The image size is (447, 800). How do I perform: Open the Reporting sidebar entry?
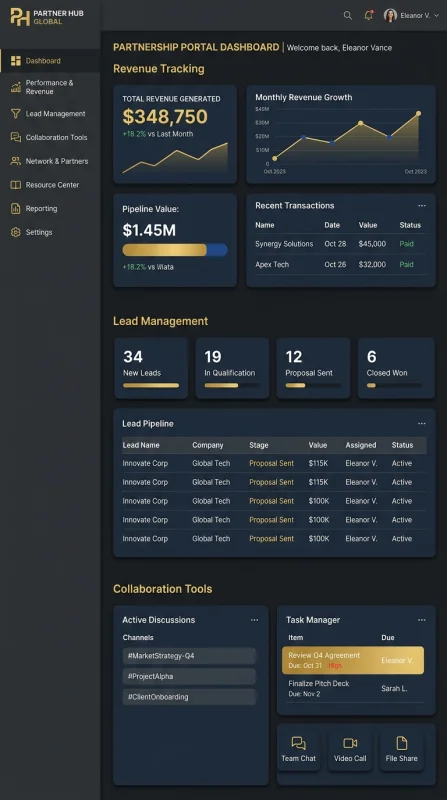tap(50, 208)
